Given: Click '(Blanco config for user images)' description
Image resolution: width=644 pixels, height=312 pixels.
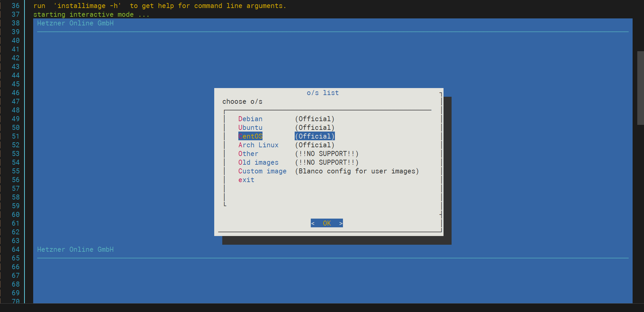Looking at the screenshot, I should coord(357,171).
